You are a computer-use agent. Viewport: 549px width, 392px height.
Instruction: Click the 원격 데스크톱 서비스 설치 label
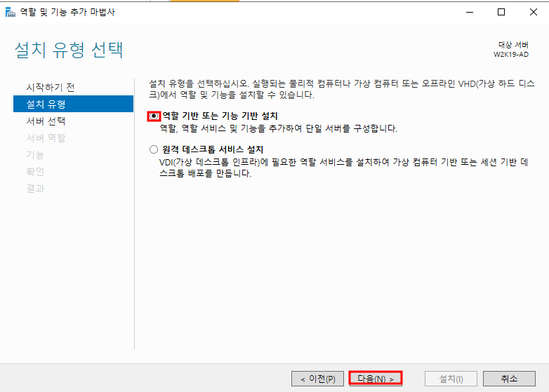(x=213, y=149)
